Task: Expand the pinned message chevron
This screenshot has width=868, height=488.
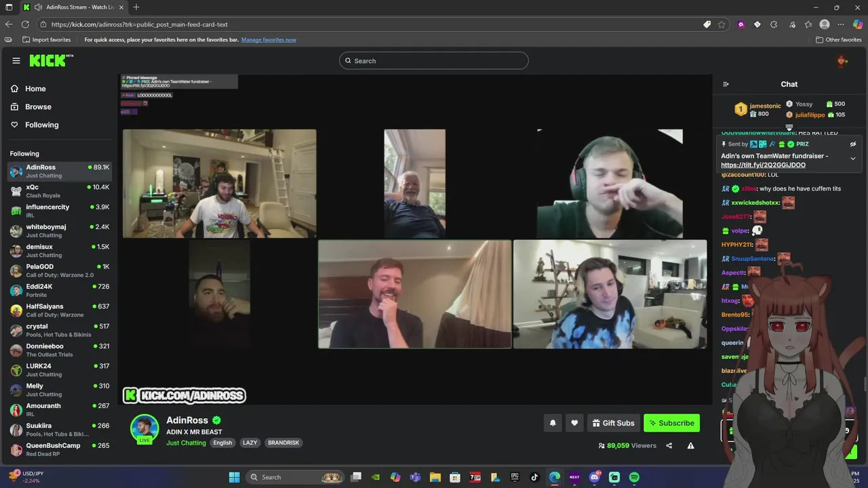Action: click(853, 159)
